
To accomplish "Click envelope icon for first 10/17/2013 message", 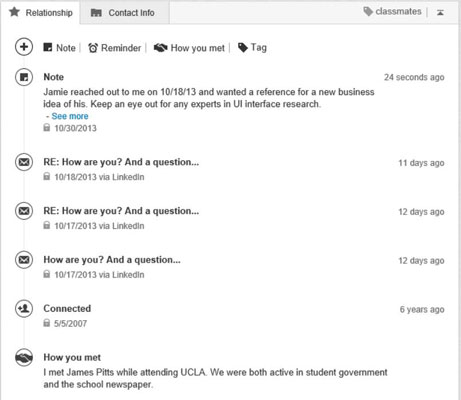I will [24, 211].
